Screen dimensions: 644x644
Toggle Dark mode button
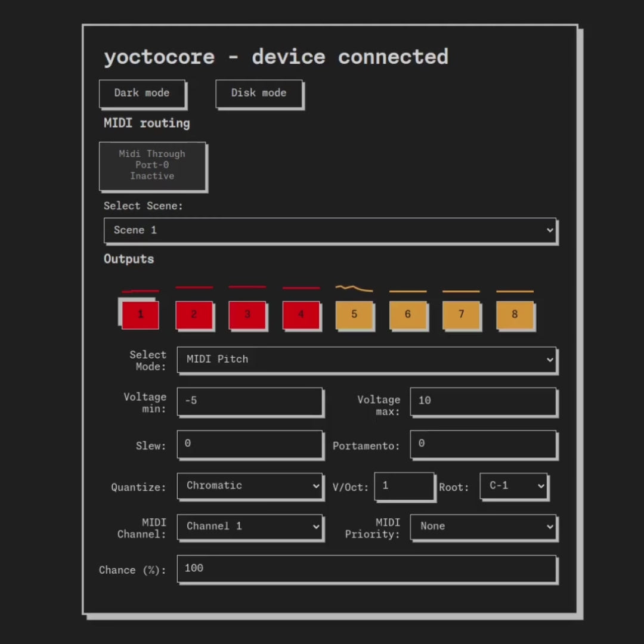pyautogui.click(x=142, y=93)
